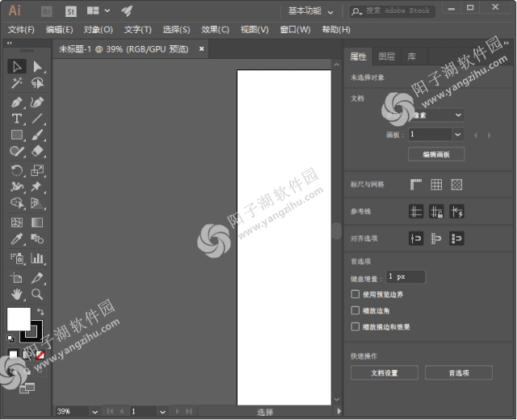Open the Stock (St) icon

(x=71, y=11)
